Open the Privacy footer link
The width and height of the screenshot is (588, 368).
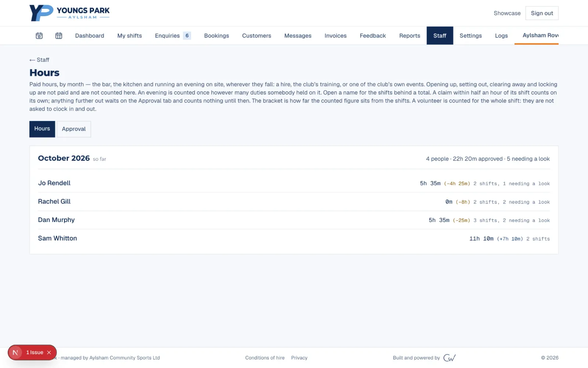click(299, 358)
